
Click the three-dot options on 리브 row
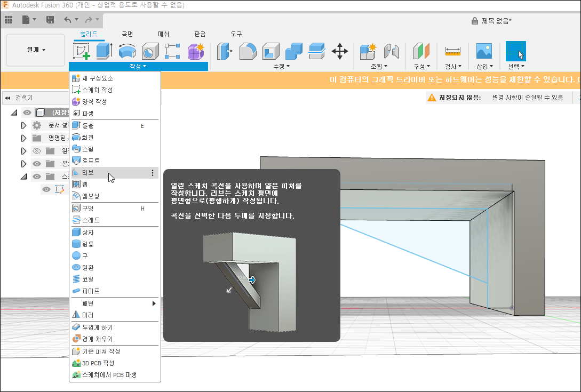152,173
